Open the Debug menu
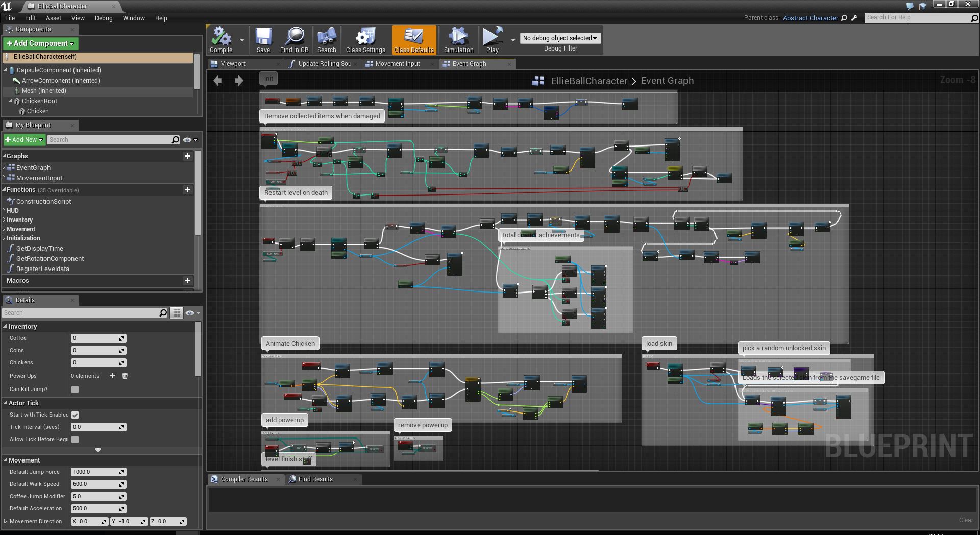980x535 pixels. [104, 18]
